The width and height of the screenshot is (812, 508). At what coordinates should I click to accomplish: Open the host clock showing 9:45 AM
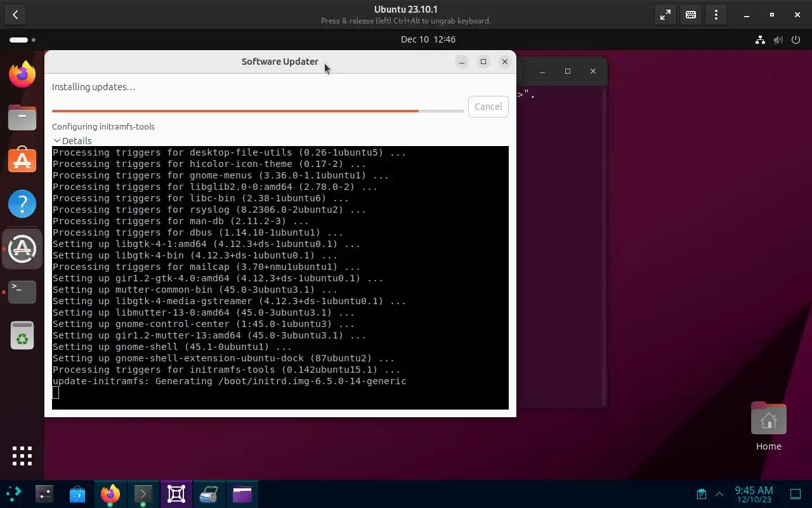(x=754, y=494)
